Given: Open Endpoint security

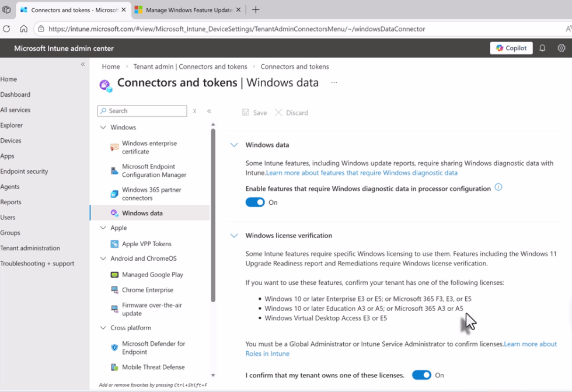Looking at the screenshot, I should 24,171.
